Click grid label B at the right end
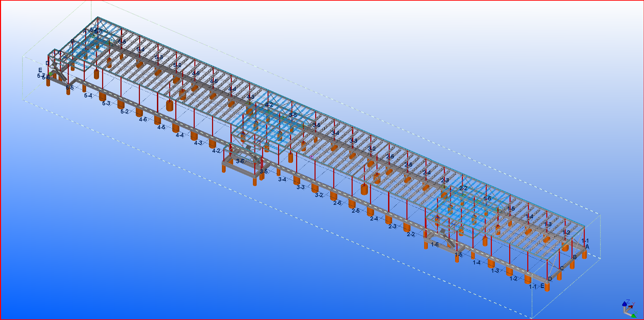644x320 pixels. pos(575,257)
